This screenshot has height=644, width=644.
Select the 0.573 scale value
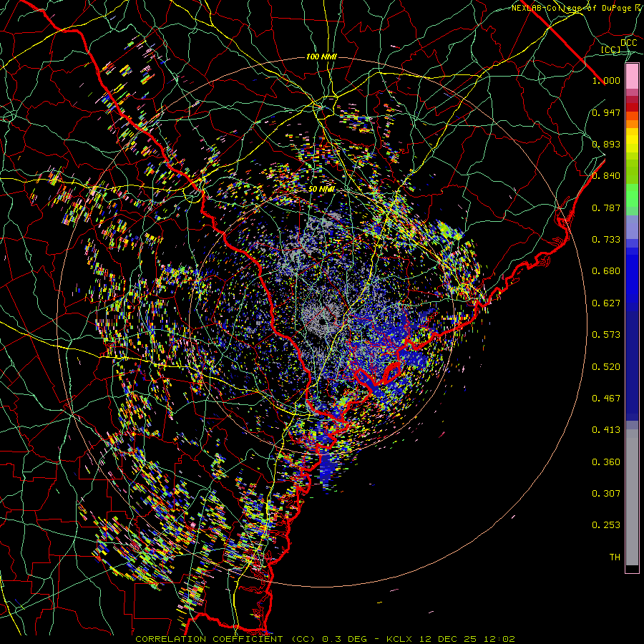tap(606, 335)
